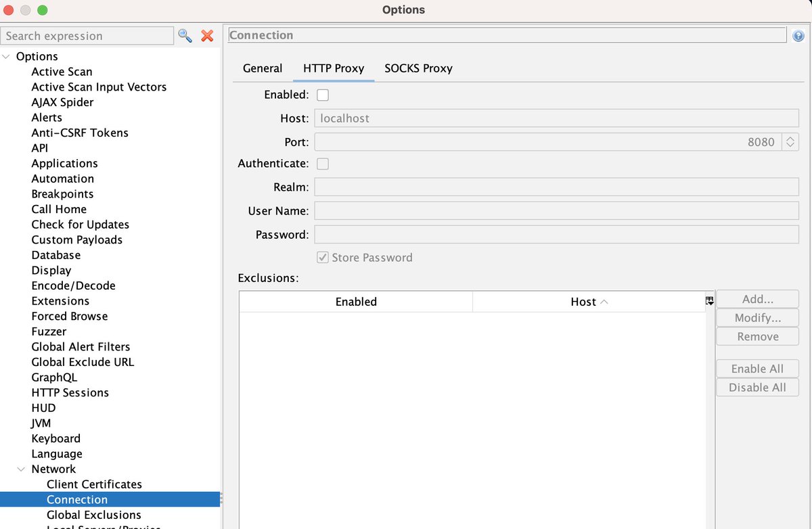This screenshot has height=529, width=812.
Task: Click the User Name text field
Action: (x=556, y=210)
